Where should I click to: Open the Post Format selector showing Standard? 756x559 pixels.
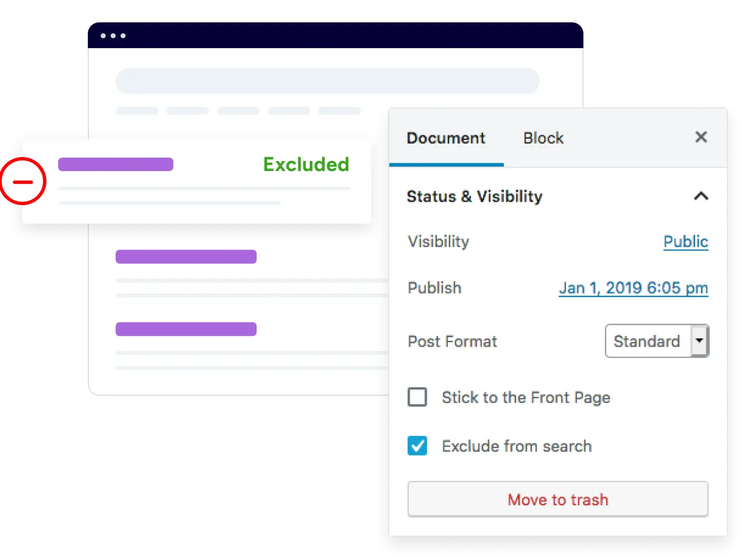click(x=656, y=341)
